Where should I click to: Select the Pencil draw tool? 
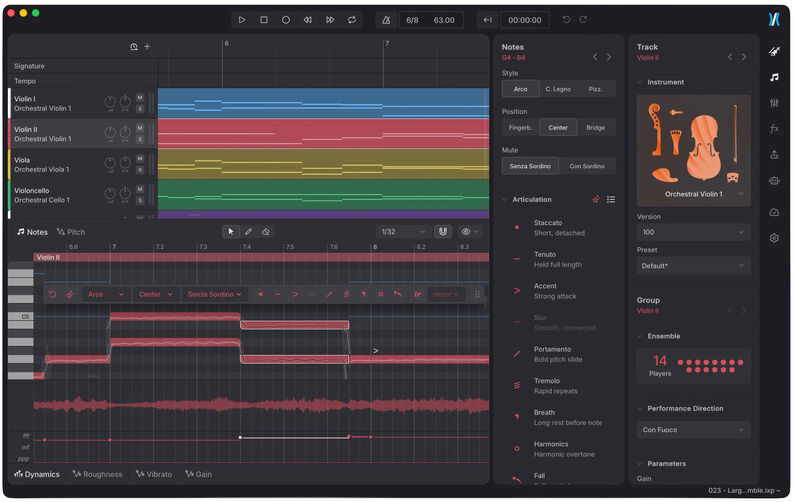pyautogui.click(x=248, y=232)
